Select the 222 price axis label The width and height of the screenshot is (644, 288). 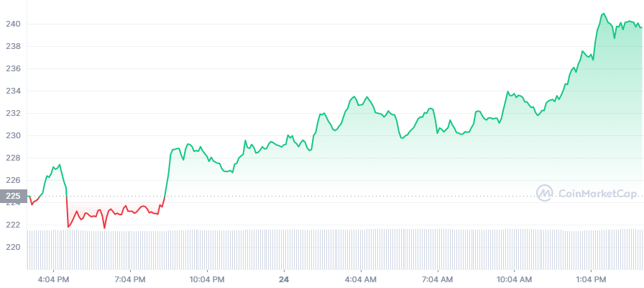pos(13,225)
